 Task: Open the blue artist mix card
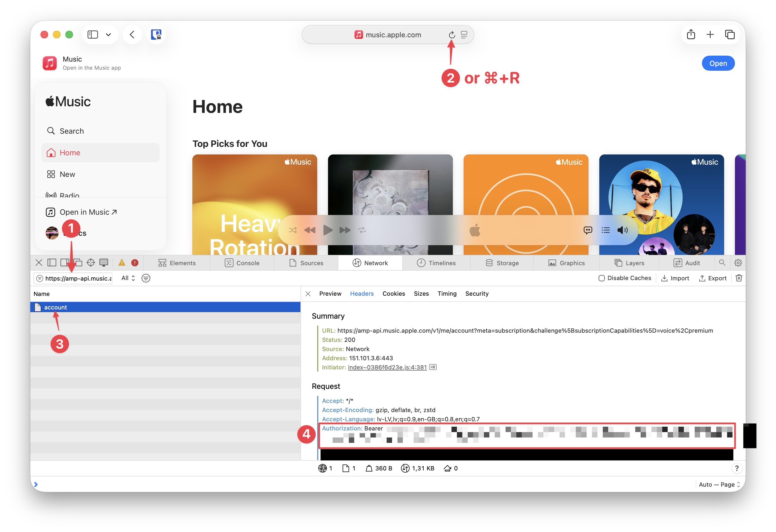(661, 205)
